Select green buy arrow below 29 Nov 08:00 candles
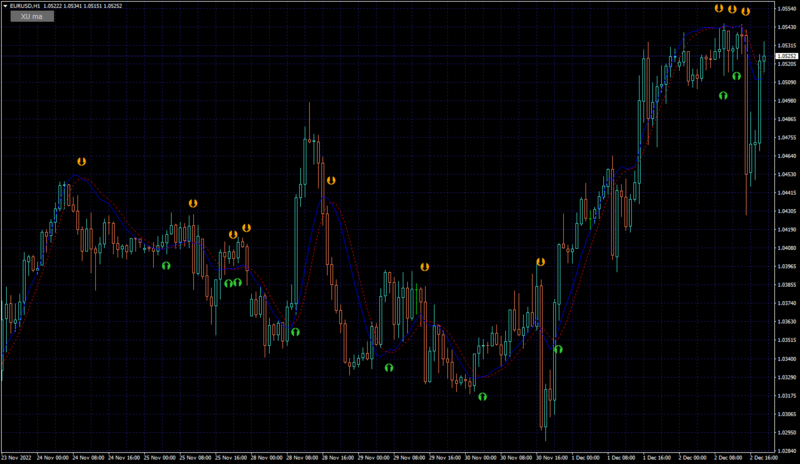 (389, 368)
